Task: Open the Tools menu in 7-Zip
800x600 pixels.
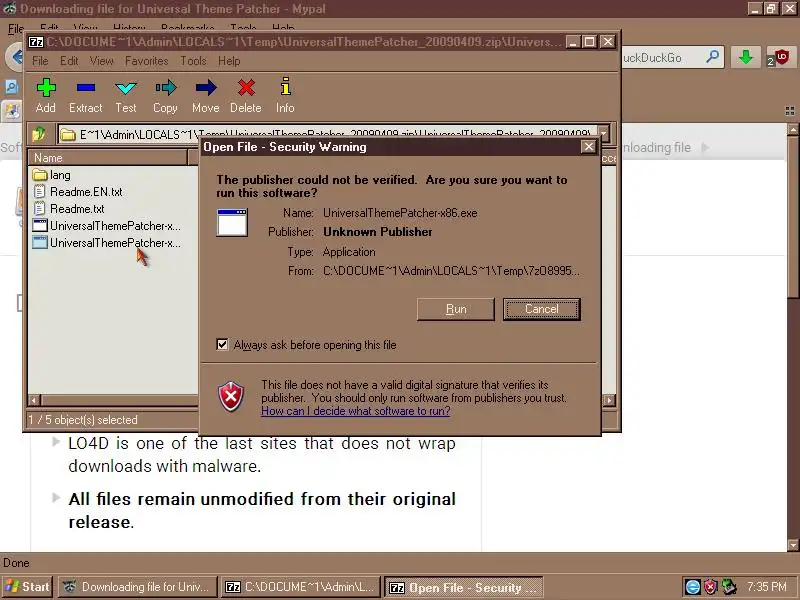Action: [193, 61]
